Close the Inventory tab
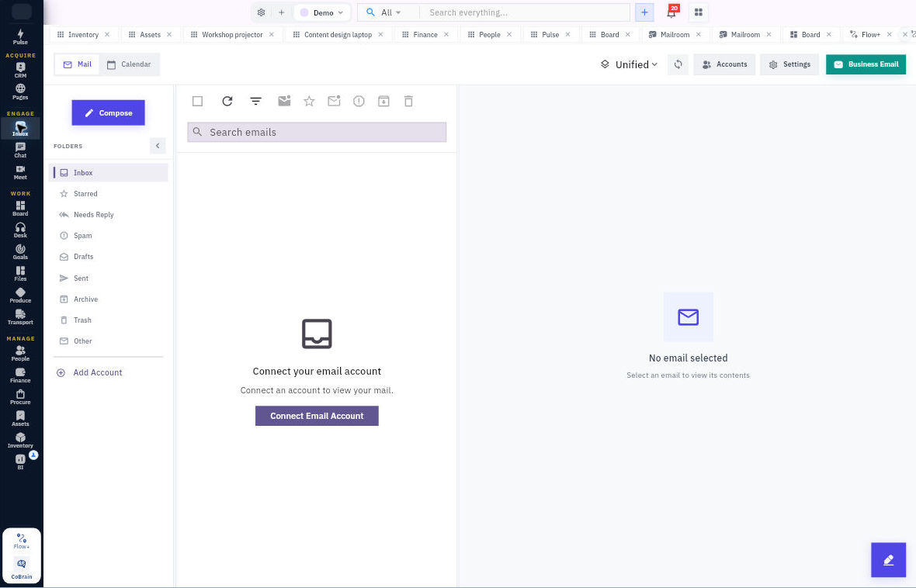Image resolution: width=916 pixels, height=588 pixels. [x=107, y=34]
